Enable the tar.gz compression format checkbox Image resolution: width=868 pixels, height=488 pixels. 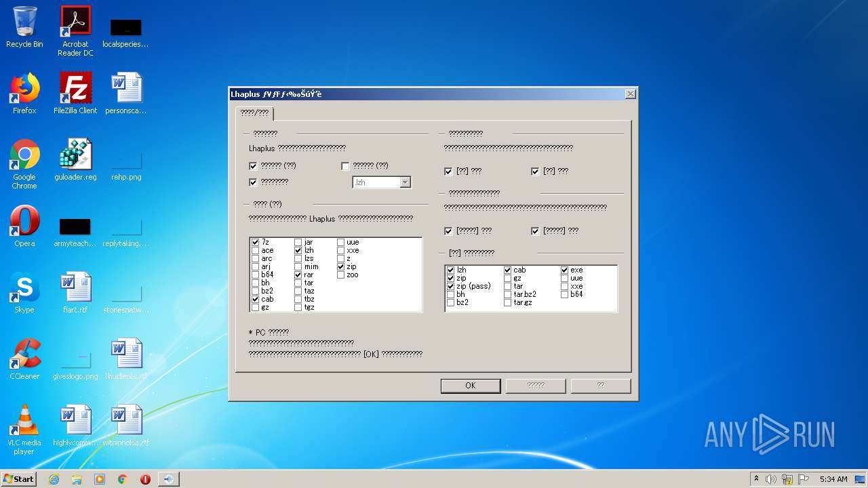point(508,302)
